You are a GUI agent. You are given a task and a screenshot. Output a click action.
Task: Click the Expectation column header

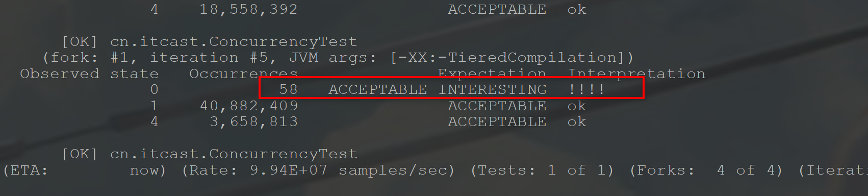pos(492,73)
